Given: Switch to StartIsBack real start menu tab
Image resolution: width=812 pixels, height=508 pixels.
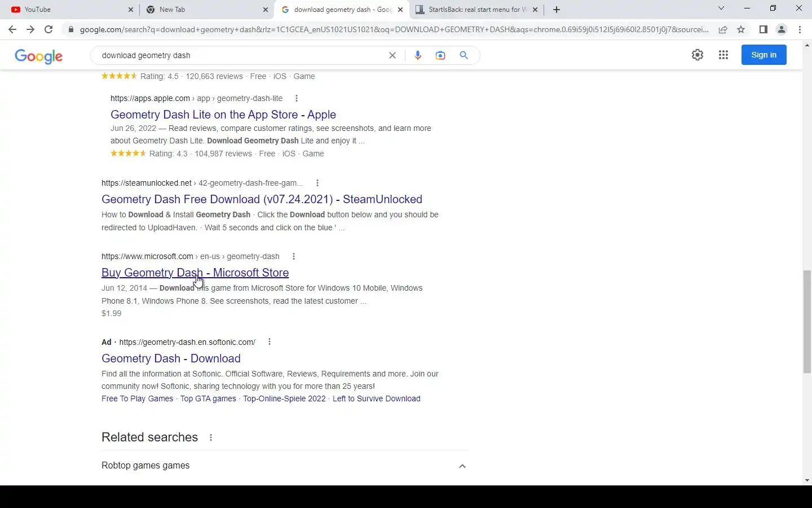Looking at the screenshot, I should [478, 10].
